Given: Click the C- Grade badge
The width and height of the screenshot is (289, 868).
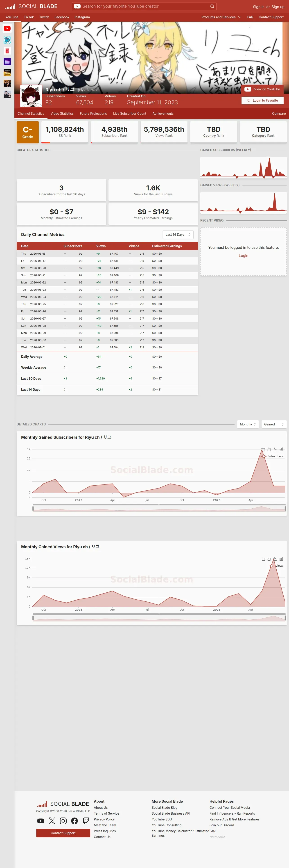Looking at the screenshot, I should (x=28, y=132).
